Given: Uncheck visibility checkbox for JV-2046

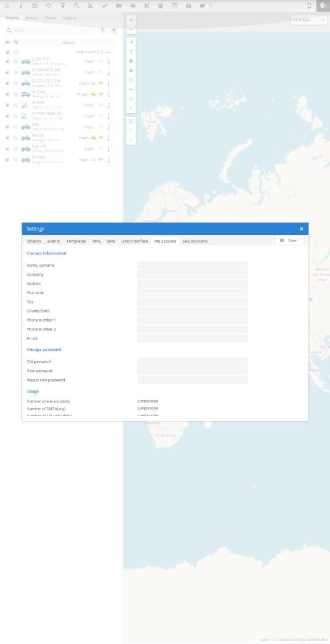Looking at the screenshot, I should pyautogui.click(x=7, y=94).
